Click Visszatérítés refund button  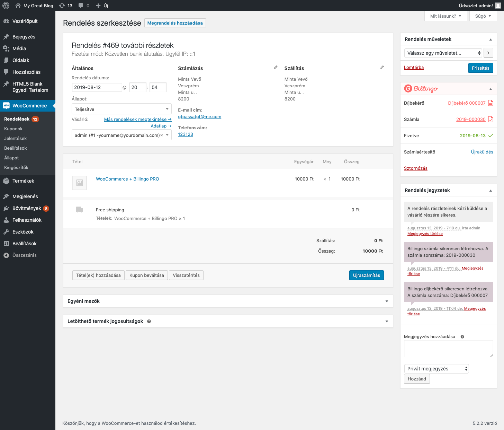[x=186, y=275]
